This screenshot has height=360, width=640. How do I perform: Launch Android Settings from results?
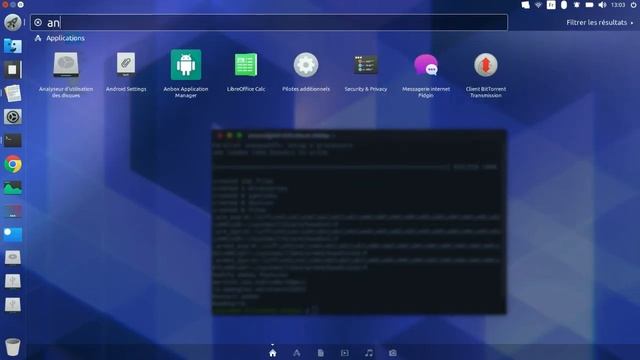coord(126,71)
